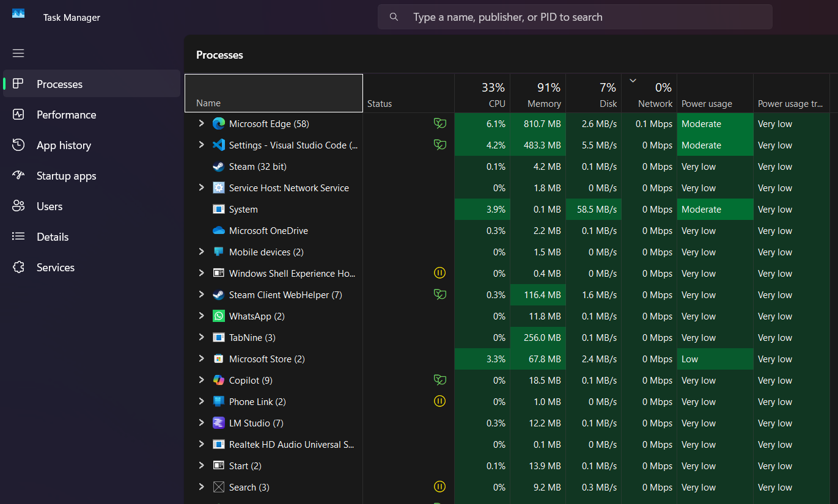This screenshot has width=838, height=504.
Task: Expand the Microsoft Store group
Action: point(201,359)
